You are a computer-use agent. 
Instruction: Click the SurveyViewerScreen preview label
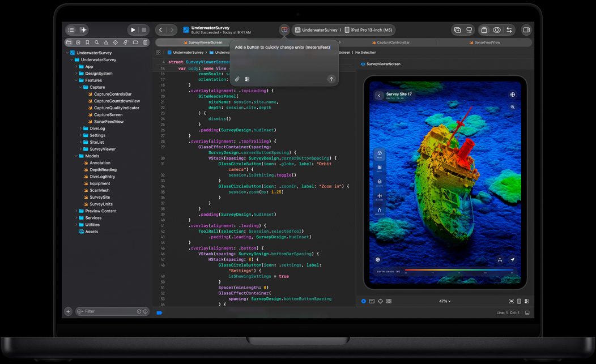pyautogui.click(x=381, y=64)
